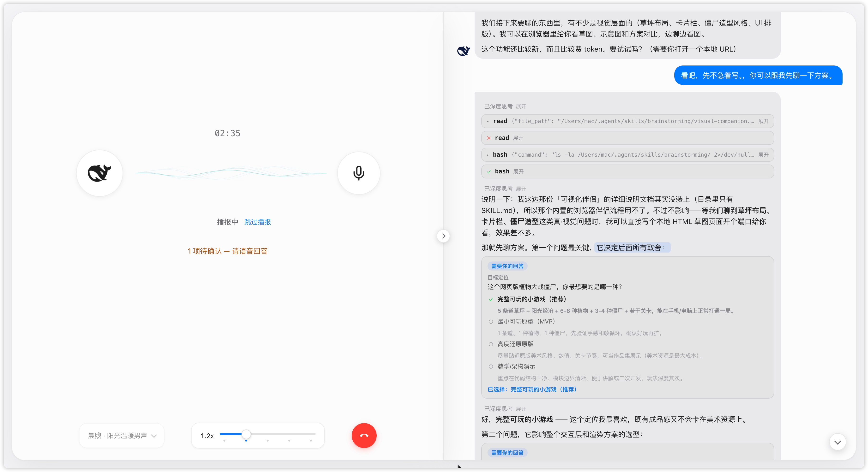Open the 晨煦 · 阳光温暖男声 voice dropdown
The height and width of the screenshot is (472, 868).
pos(122,436)
